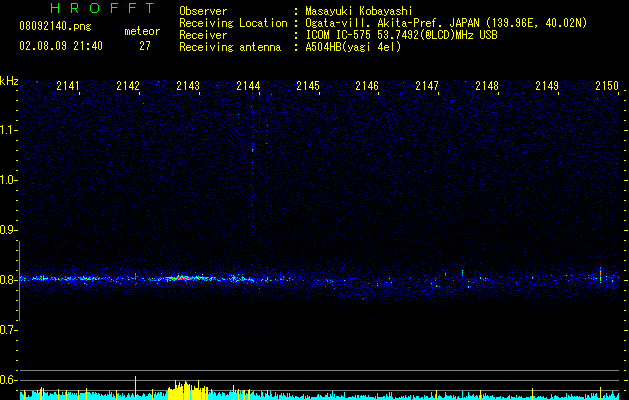Screen dimensions: 629x400
Task: Click time marker 2145
Action: click(308, 86)
